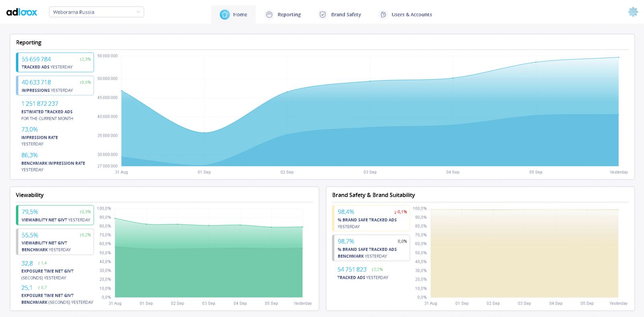644x317 pixels.
Task: Click the 86,3% benchmark impression rate value
Action: tap(30, 155)
